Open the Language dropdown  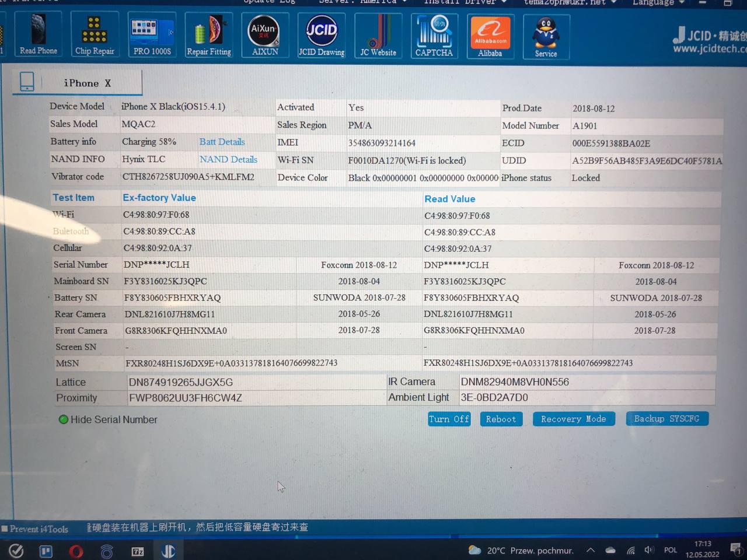pyautogui.click(x=658, y=2)
